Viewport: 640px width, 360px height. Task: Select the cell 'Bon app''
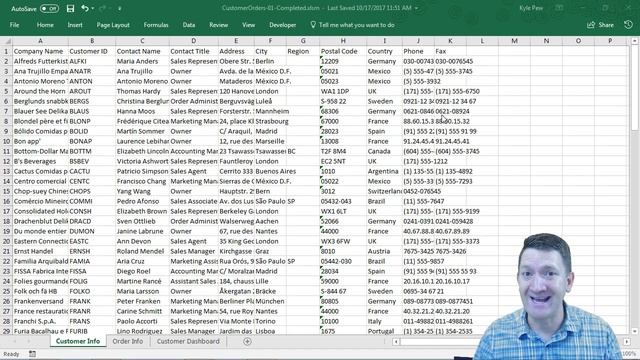tap(40, 141)
